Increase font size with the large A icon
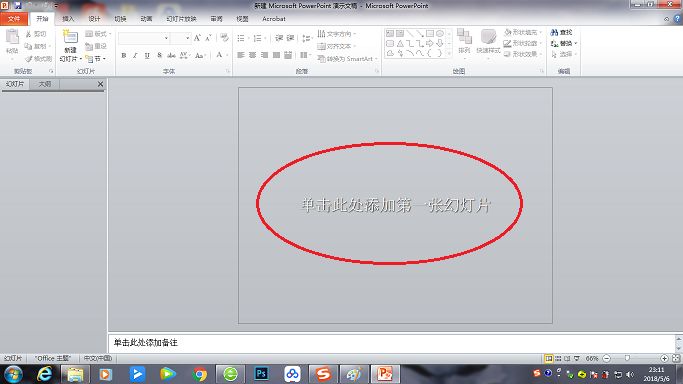 click(x=197, y=38)
